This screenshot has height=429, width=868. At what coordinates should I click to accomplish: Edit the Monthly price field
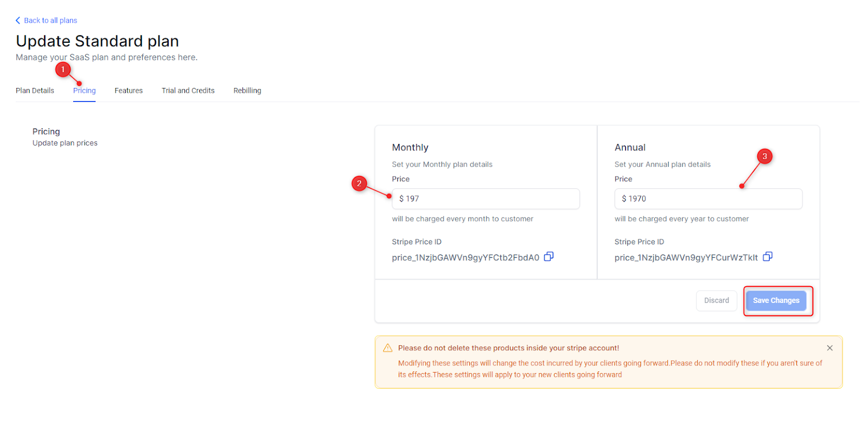point(486,199)
